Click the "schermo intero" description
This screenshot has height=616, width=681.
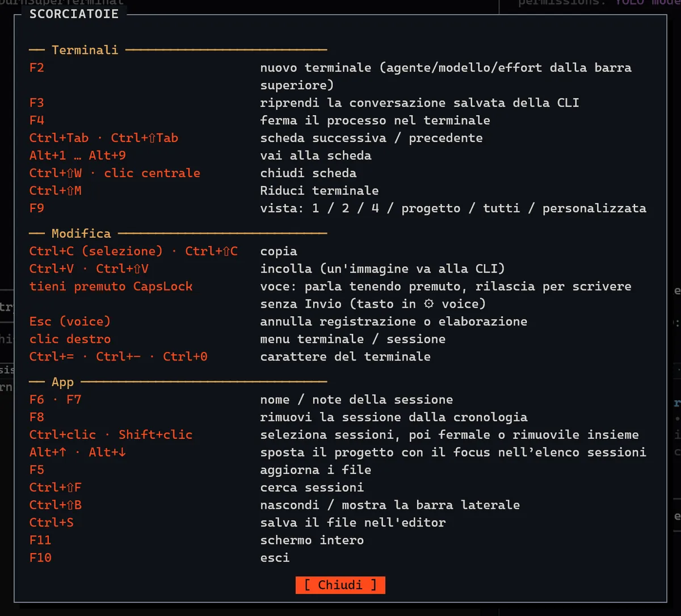pos(312,540)
